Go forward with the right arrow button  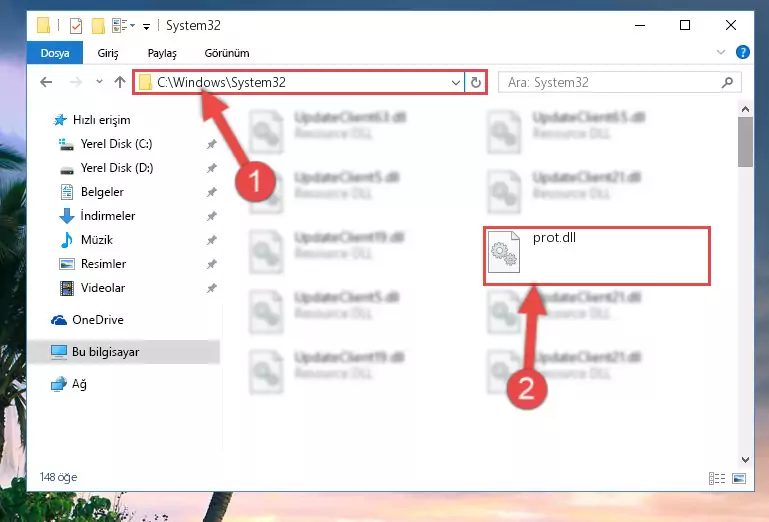coord(76,82)
